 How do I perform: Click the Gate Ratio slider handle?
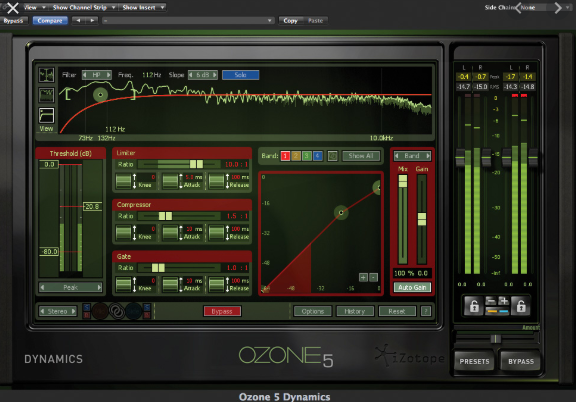coord(158,268)
